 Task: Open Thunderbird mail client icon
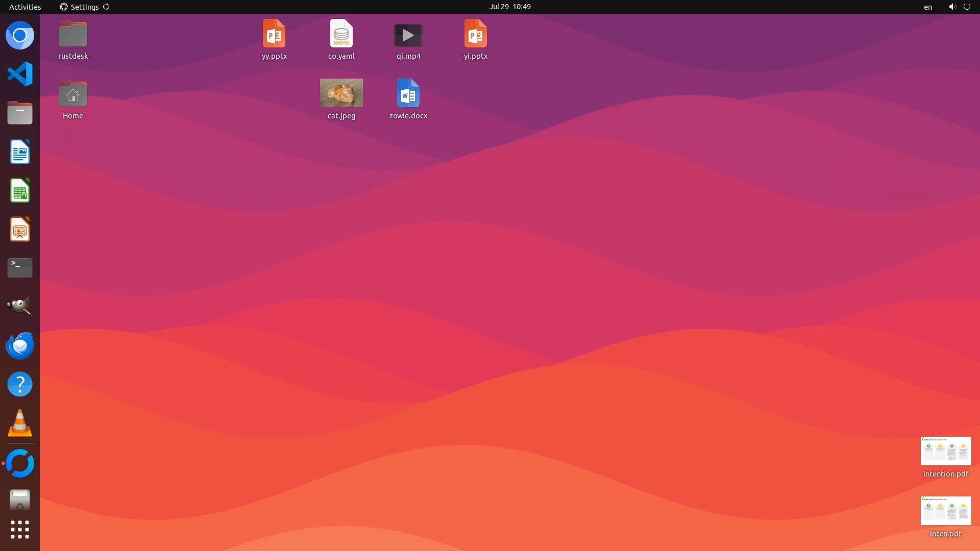click(x=20, y=345)
